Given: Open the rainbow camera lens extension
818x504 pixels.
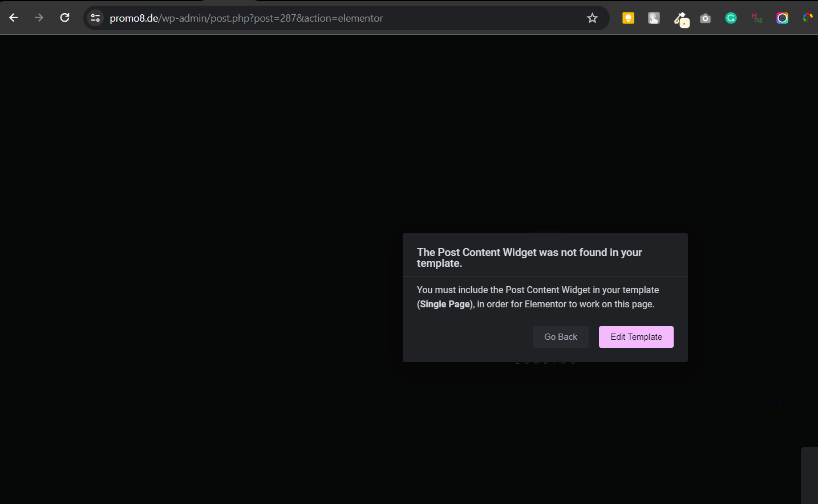Looking at the screenshot, I should (782, 18).
